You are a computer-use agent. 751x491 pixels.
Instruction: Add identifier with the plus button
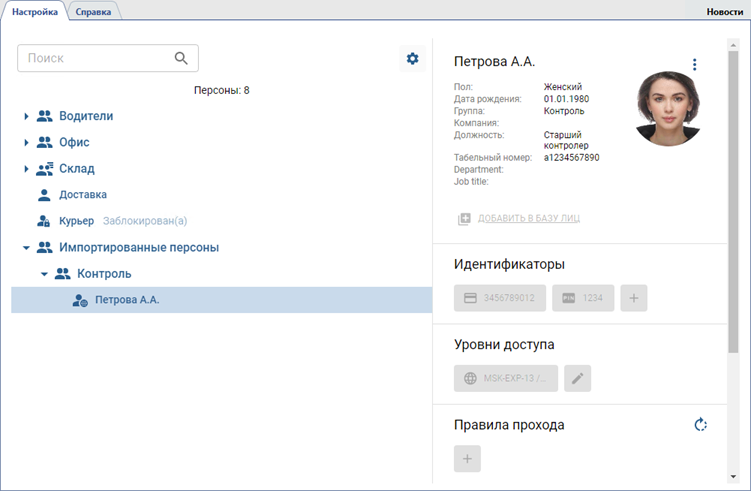(633, 298)
